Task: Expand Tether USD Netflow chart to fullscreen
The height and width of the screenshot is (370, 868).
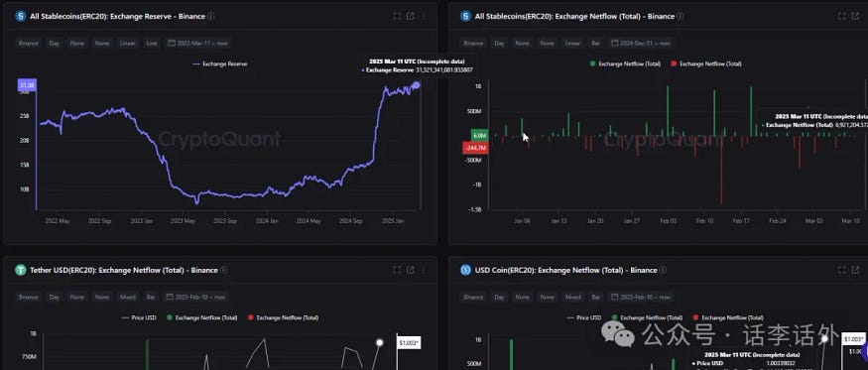Action: pyautogui.click(x=397, y=270)
